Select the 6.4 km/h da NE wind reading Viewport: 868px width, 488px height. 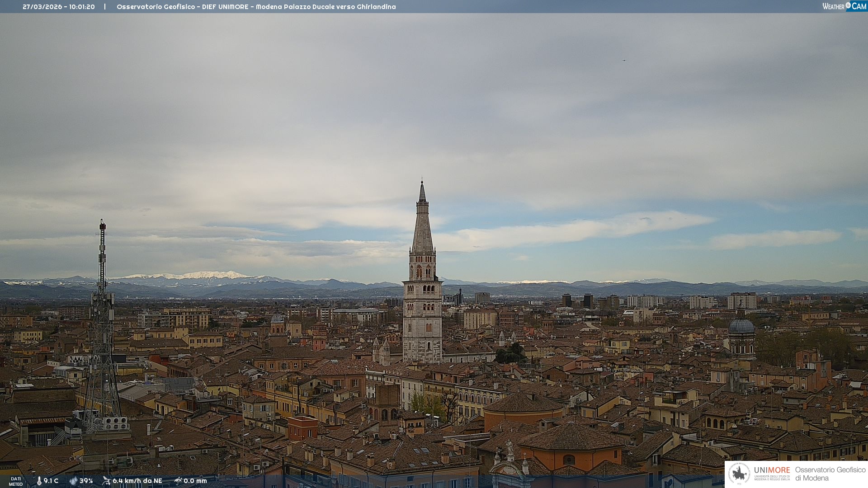[137, 481]
